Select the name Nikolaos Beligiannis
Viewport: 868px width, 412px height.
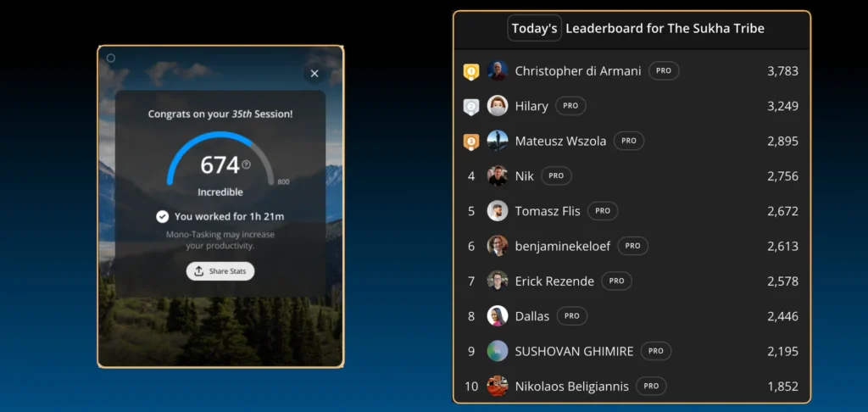(x=572, y=387)
